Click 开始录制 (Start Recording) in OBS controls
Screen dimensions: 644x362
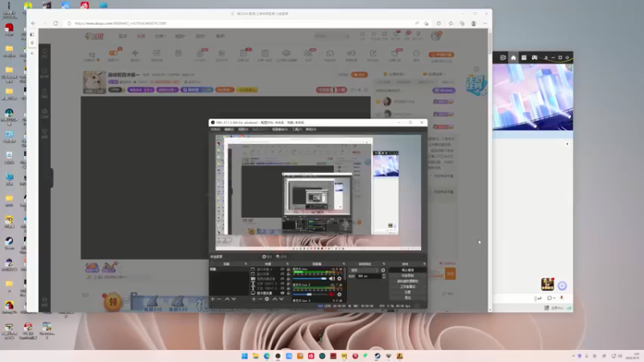pyautogui.click(x=407, y=275)
